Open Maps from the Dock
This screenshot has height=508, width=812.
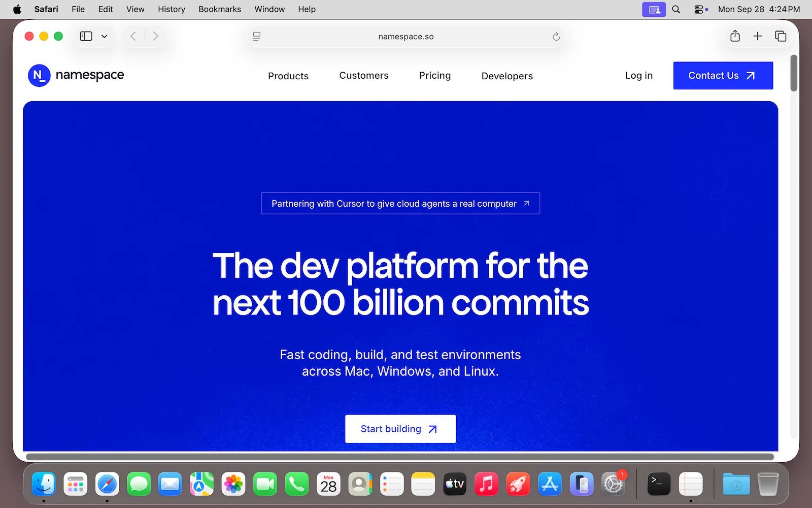[x=202, y=484]
